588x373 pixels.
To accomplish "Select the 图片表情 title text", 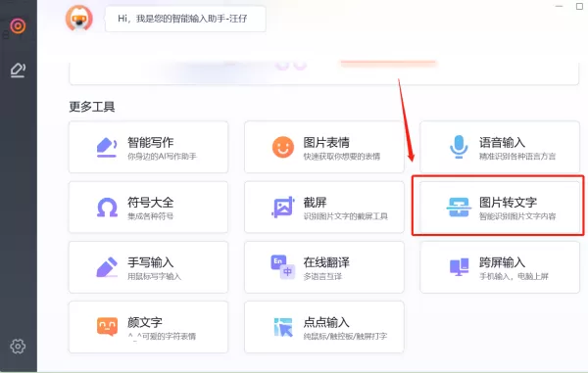I will coord(326,142).
